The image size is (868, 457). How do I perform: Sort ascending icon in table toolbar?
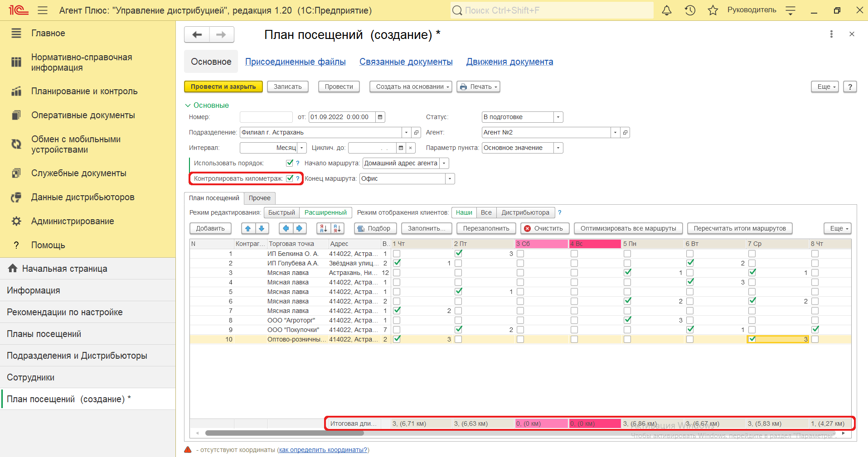(x=323, y=228)
